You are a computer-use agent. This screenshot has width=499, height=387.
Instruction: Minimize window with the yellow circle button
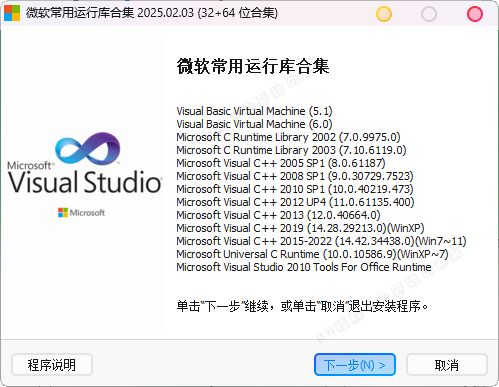(384, 14)
